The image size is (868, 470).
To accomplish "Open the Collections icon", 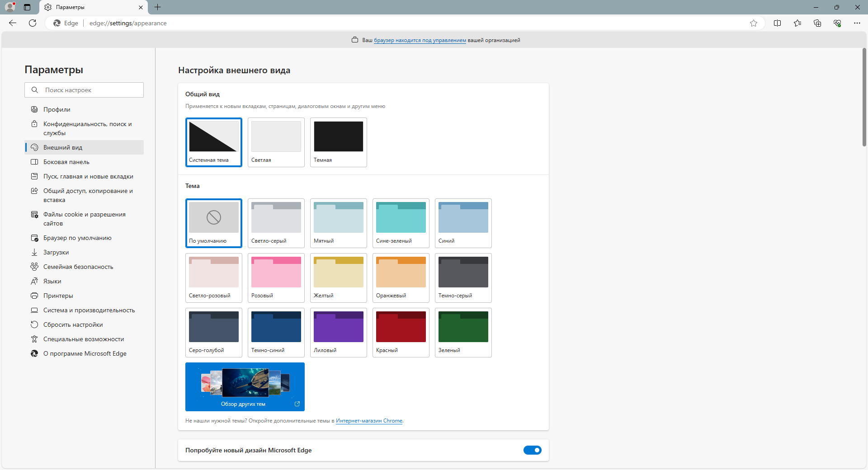I will point(817,23).
